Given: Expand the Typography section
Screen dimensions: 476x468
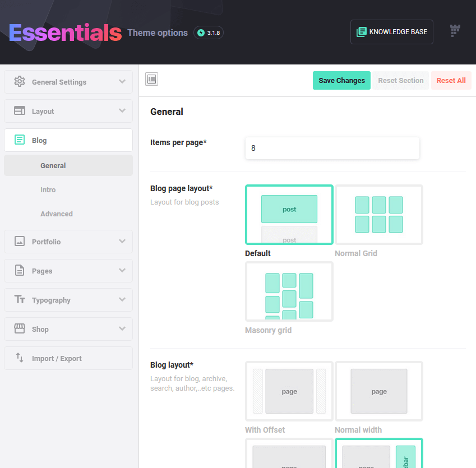Looking at the screenshot, I should [123, 300].
